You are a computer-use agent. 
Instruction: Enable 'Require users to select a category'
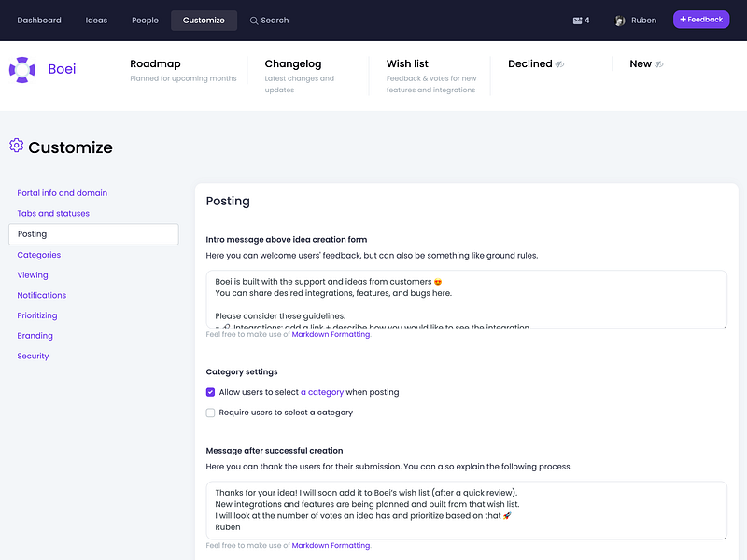(x=210, y=413)
